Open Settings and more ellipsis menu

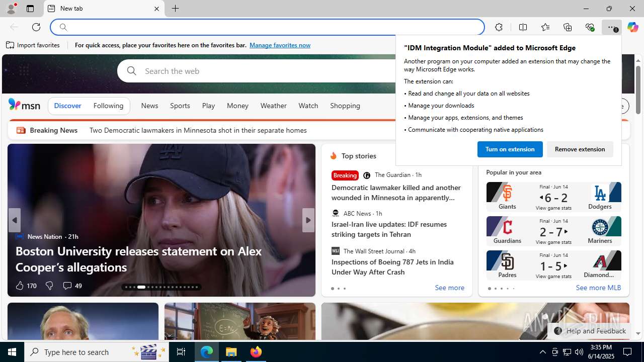point(611,27)
